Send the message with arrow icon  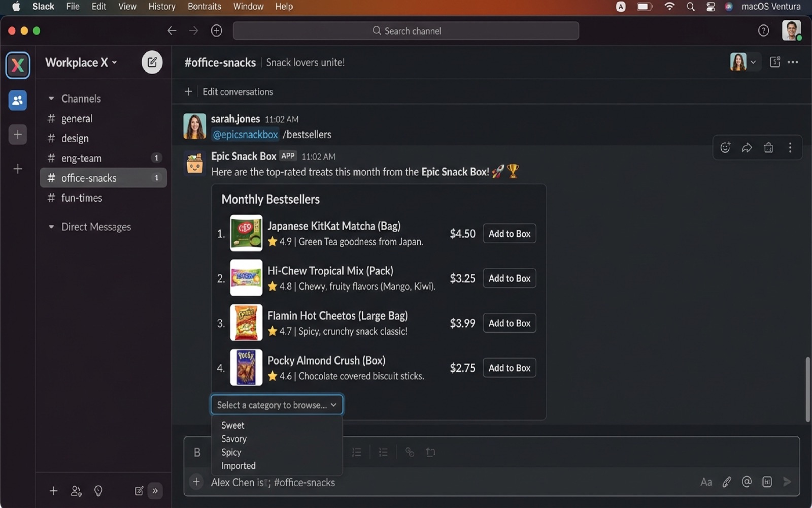pyautogui.click(x=787, y=482)
